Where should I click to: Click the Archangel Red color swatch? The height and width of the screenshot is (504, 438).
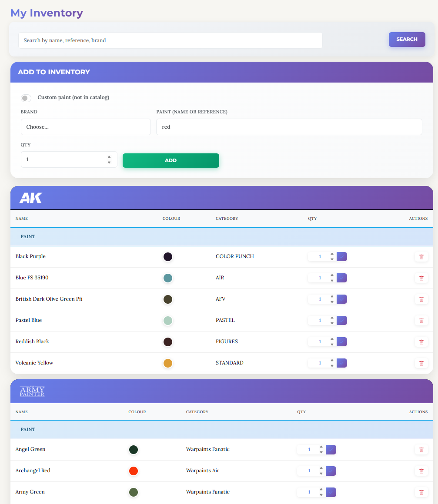134,471
